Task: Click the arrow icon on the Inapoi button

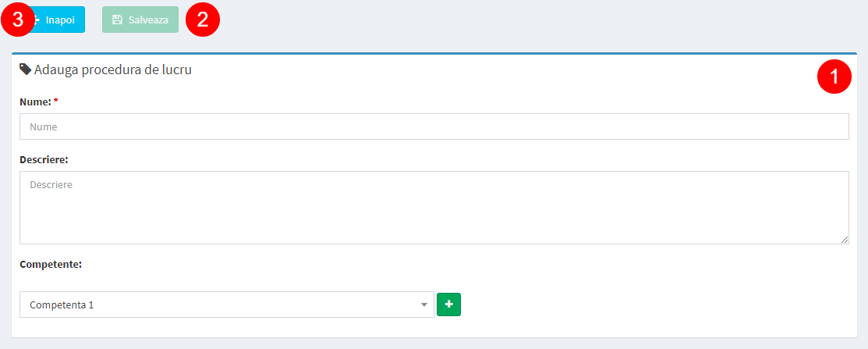Action: point(37,20)
